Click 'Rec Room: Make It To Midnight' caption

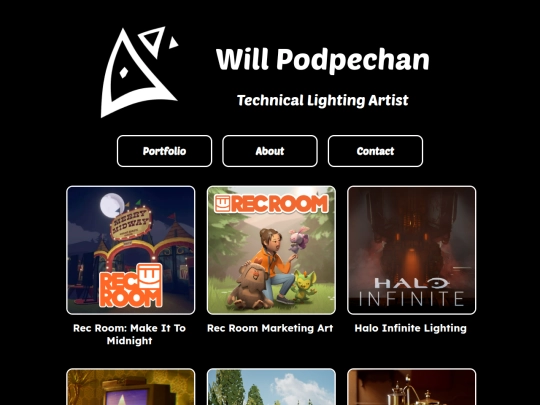pyautogui.click(x=129, y=334)
